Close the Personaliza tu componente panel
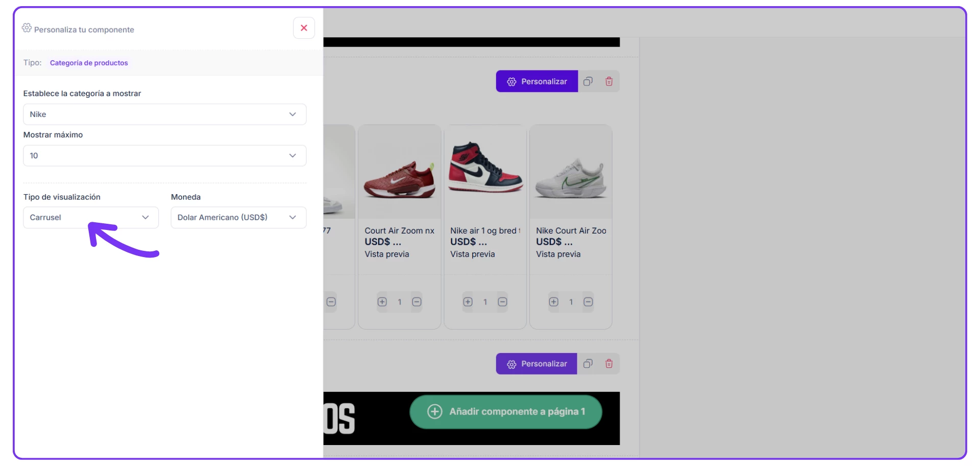The height and width of the screenshot is (466, 980). coord(304,28)
